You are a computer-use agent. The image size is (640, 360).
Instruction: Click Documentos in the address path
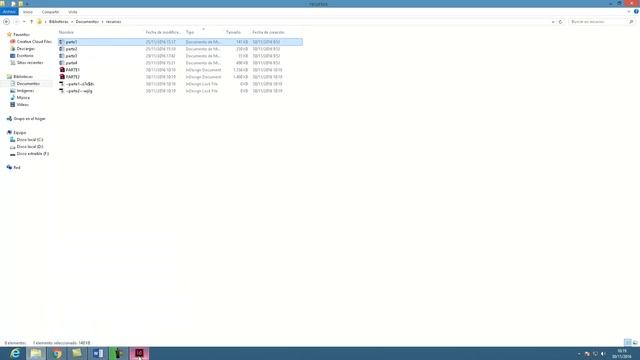click(87, 22)
